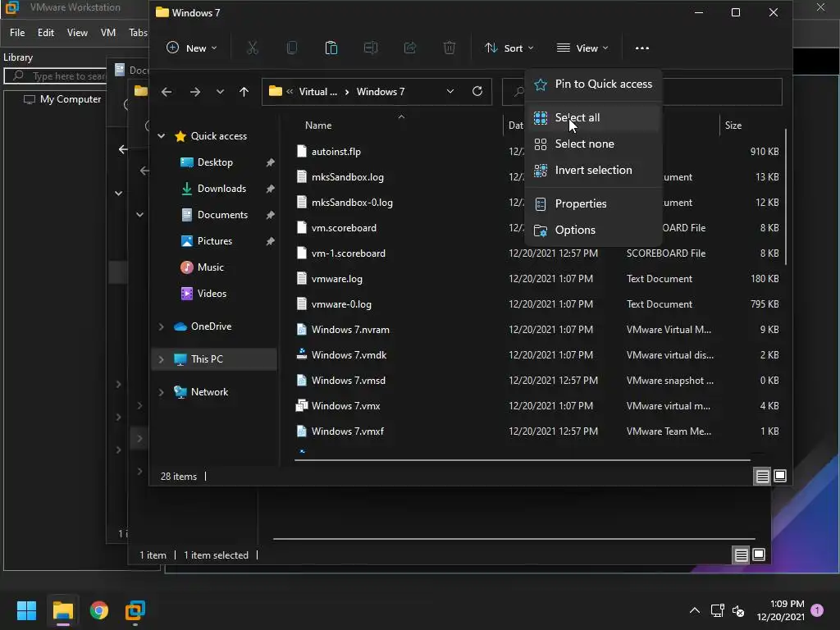
Task: Click the muted volume tray icon
Action: 738,610
